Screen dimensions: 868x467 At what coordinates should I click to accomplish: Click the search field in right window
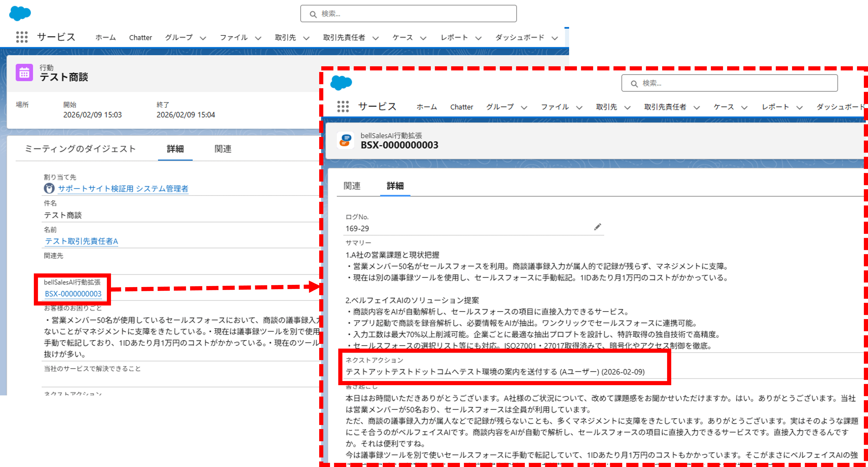coord(729,83)
